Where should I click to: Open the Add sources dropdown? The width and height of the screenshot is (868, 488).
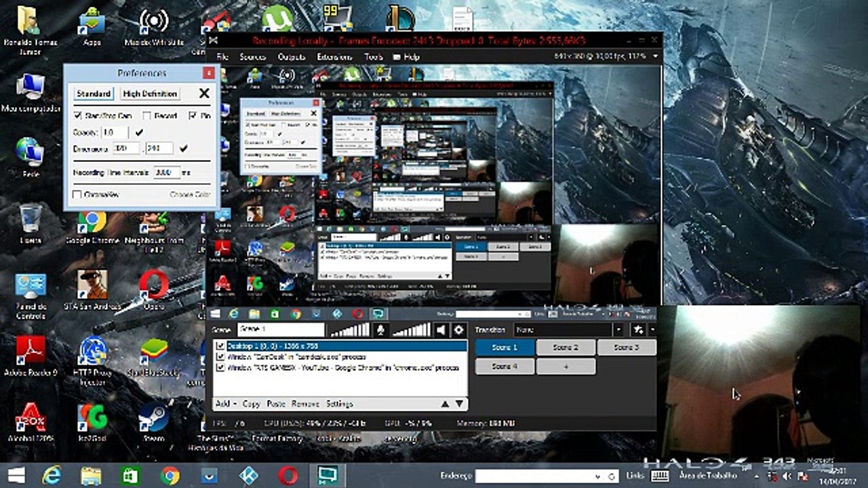(225, 404)
